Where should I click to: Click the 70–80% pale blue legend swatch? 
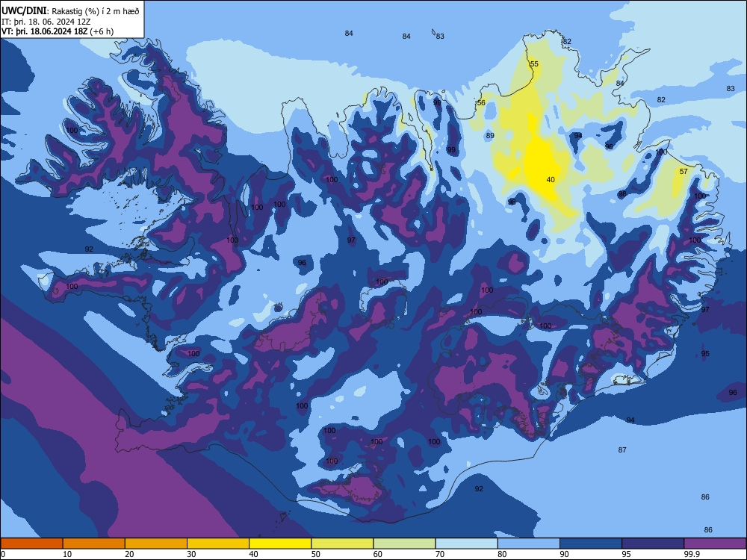pyautogui.click(x=466, y=544)
